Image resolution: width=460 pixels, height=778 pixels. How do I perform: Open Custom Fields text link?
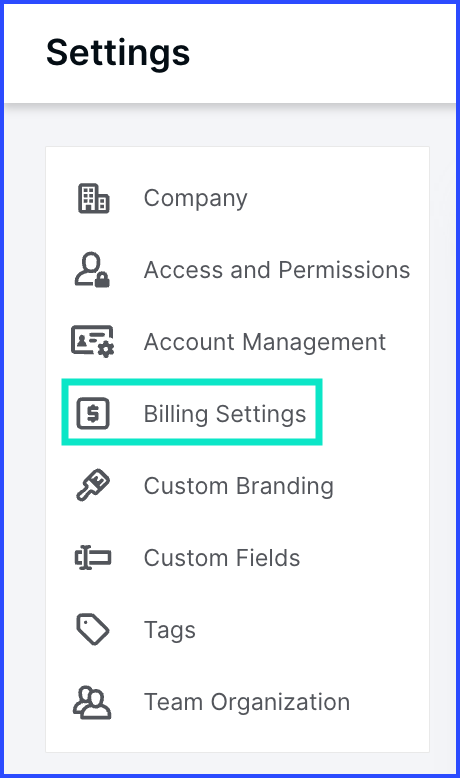click(x=222, y=558)
